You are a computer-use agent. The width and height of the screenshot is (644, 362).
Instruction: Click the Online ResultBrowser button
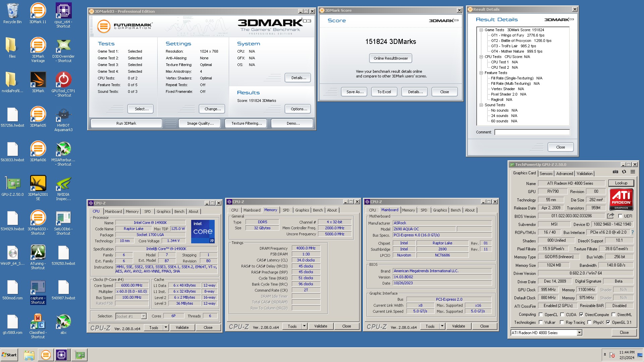(390, 58)
